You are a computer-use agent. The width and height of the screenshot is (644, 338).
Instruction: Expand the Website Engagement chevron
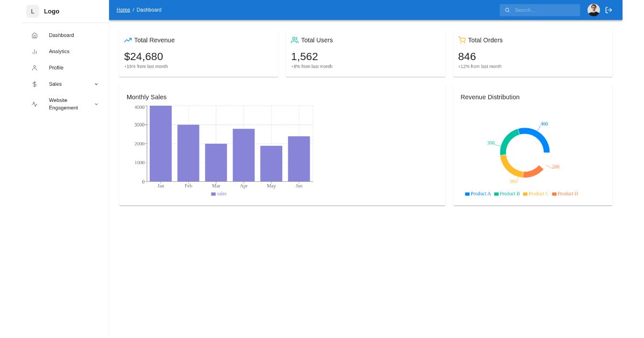click(x=96, y=104)
